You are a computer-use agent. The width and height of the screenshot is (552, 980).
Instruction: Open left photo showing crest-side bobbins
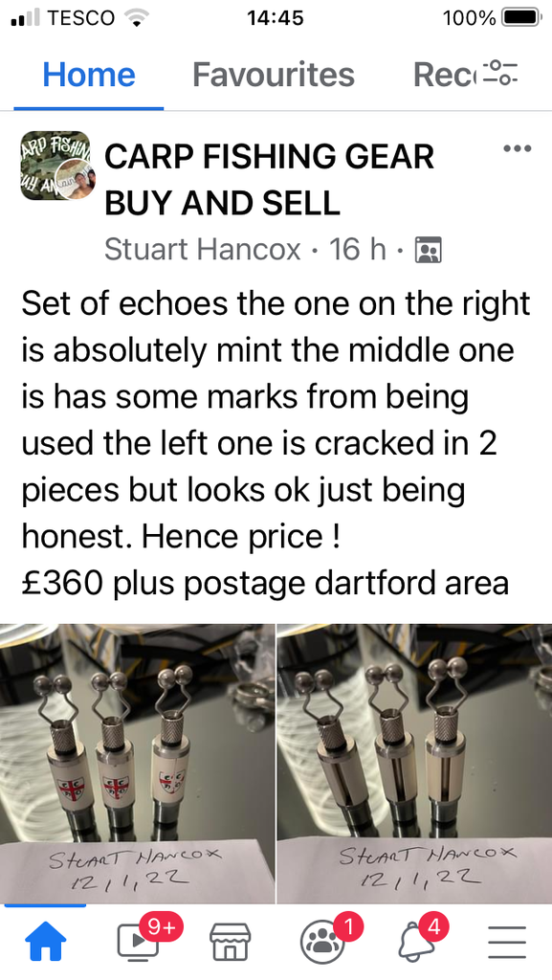(x=138, y=763)
